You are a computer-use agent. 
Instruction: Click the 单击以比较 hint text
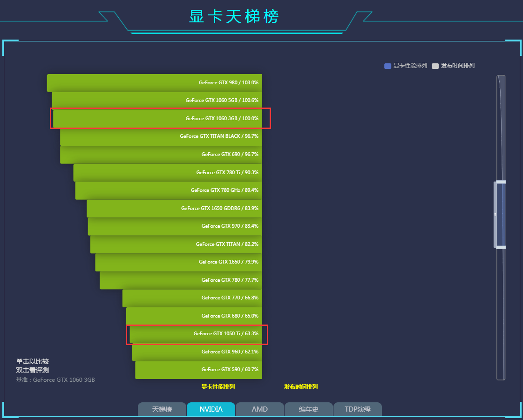pyautogui.click(x=33, y=362)
